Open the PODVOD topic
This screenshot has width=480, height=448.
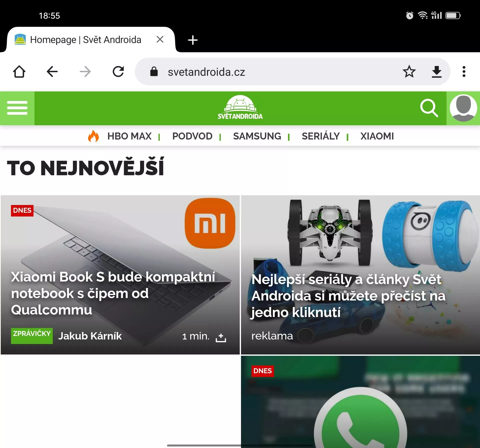tap(192, 136)
